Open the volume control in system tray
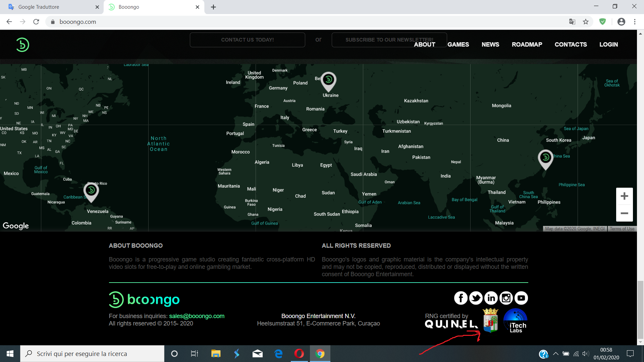 coord(586,354)
